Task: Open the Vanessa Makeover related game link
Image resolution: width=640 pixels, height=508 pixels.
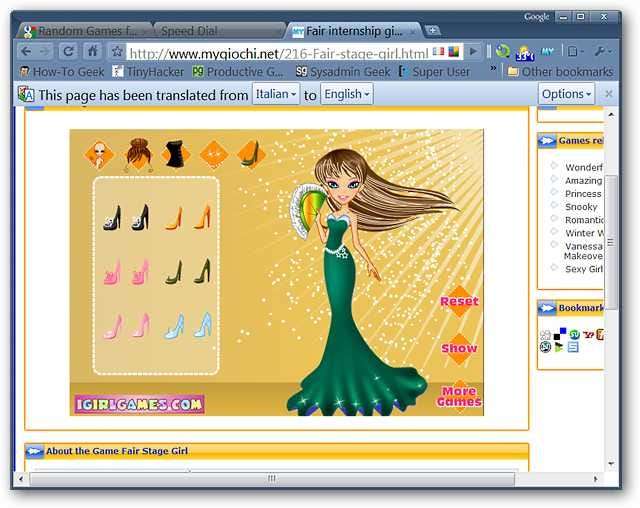Action: pyautogui.click(x=583, y=251)
